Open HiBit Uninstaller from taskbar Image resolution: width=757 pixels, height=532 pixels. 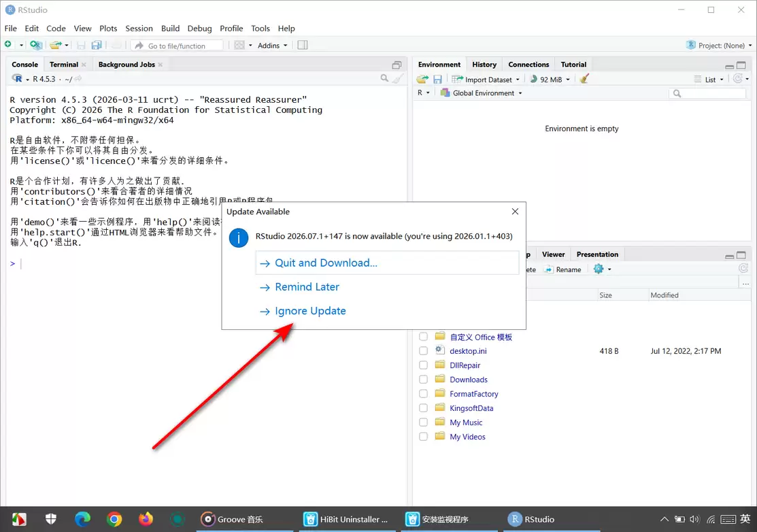click(346, 520)
